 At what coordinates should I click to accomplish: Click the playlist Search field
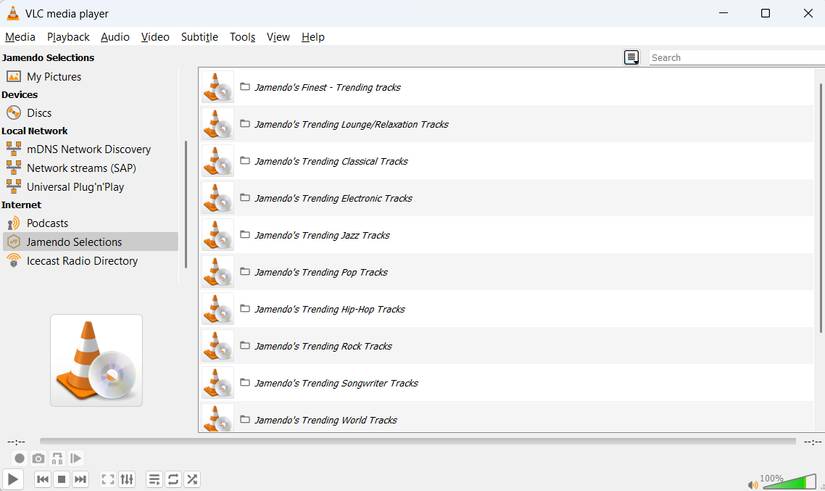737,57
